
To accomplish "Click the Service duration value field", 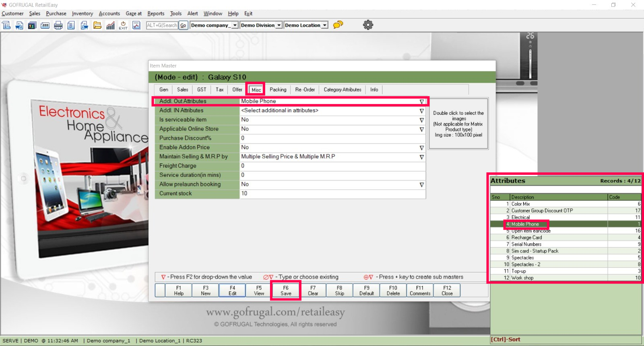I will point(332,175).
